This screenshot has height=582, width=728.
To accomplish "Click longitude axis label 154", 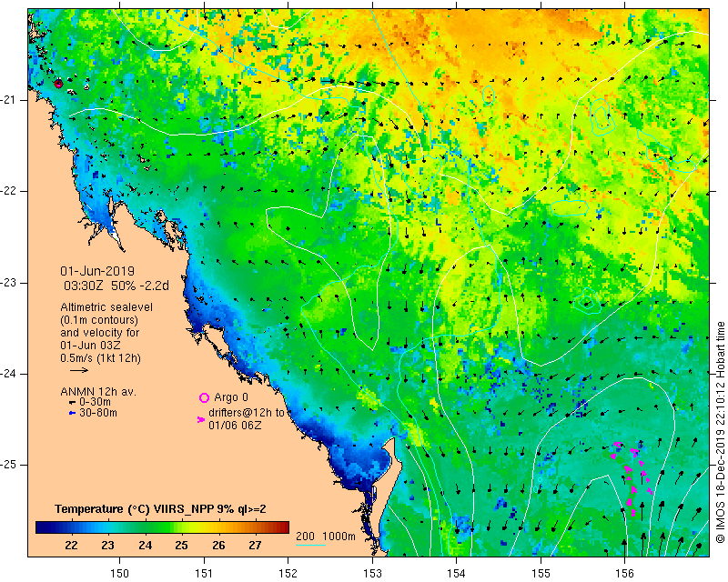I will coord(457,574).
